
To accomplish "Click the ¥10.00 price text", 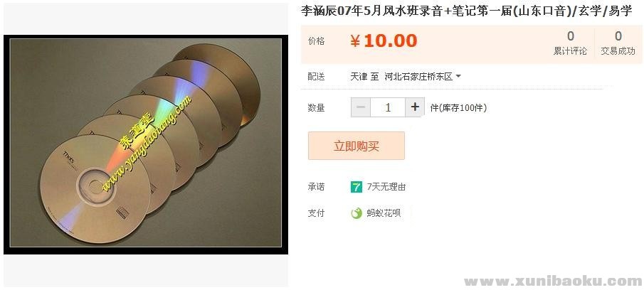I will click(384, 41).
